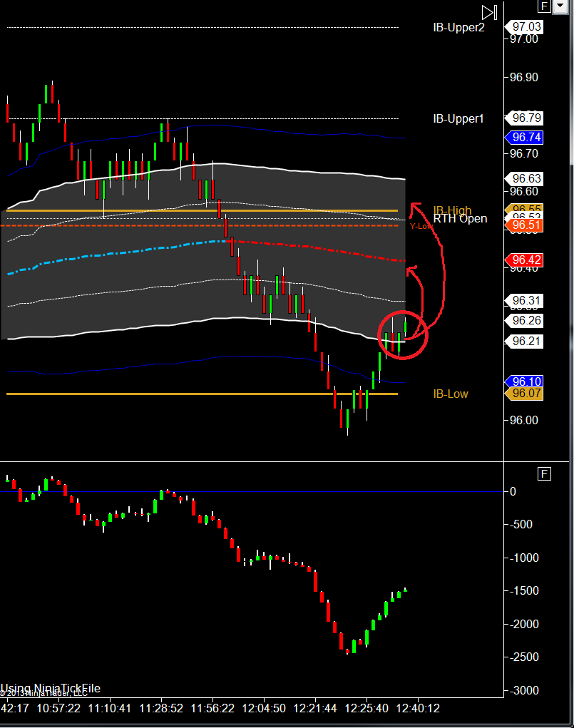This screenshot has width=574, height=728.
Task: Click the 12:40:12 time axis label
Action: (418, 709)
